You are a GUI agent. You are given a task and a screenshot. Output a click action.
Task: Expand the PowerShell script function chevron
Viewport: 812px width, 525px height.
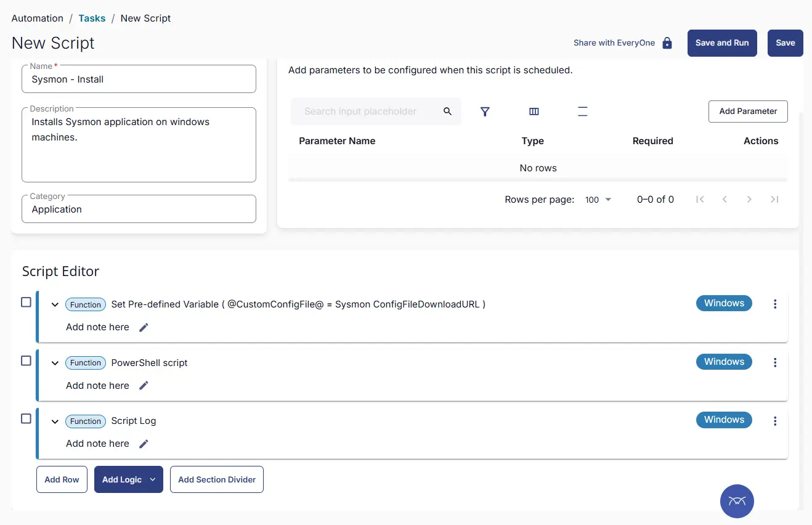55,363
